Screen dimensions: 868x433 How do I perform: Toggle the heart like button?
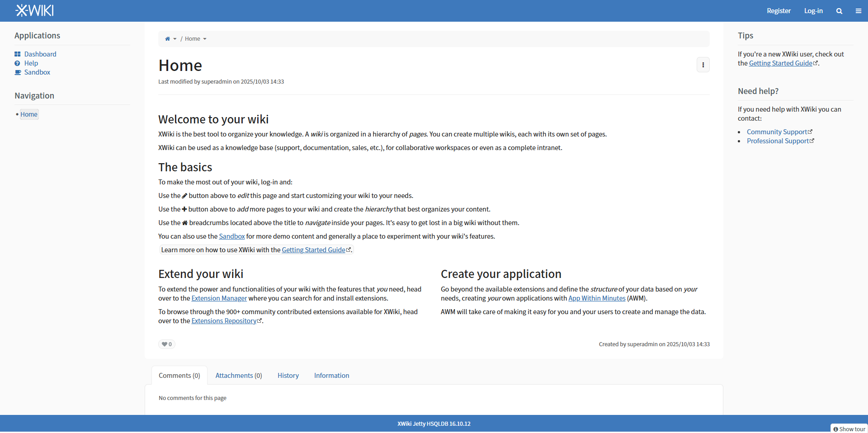pyautogui.click(x=167, y=344)
